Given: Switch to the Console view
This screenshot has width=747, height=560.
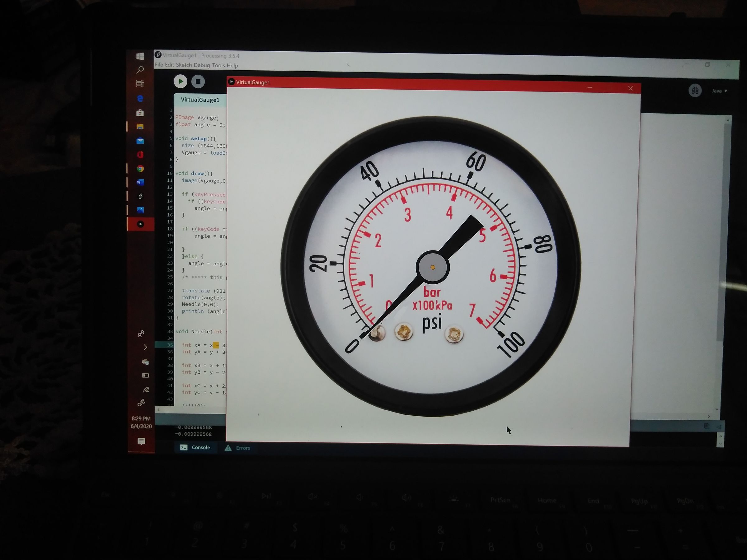Looking at the screenshot, I should tap(196, 447).
